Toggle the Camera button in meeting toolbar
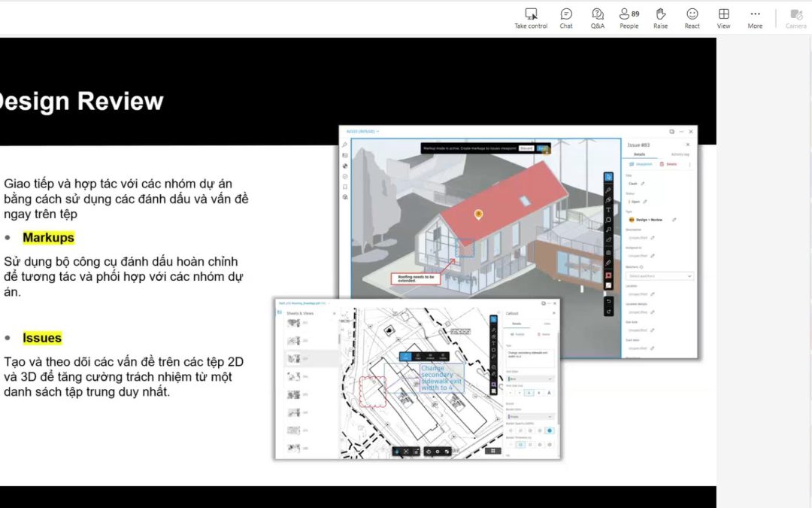The height and width of the screenshot is (508, 812). tap(796, 18)
